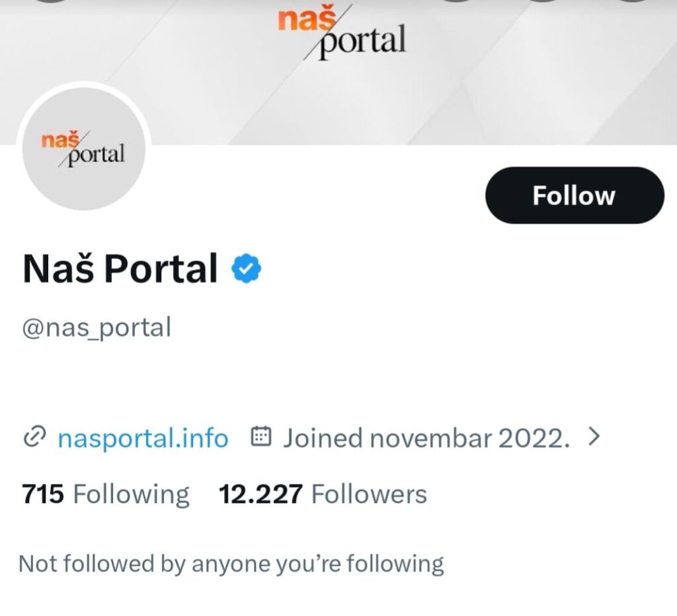
Task: Click the chain link icon beside website
Action: coord(33,438)
